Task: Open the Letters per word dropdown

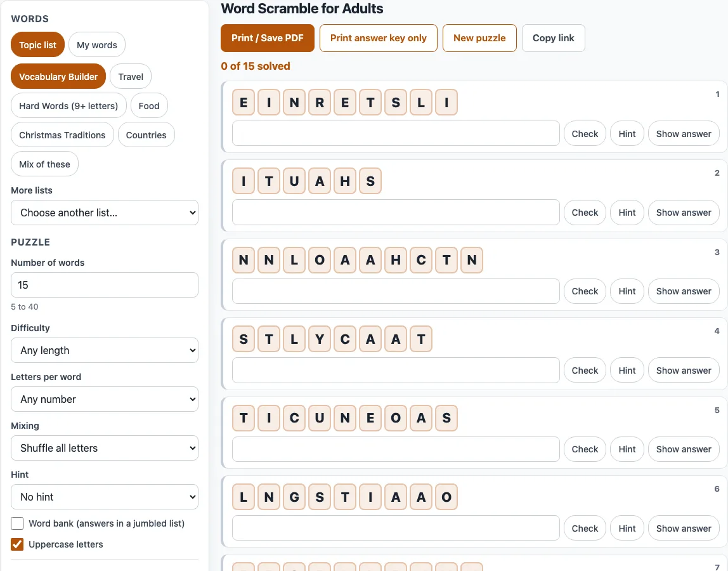Action: 105,399
